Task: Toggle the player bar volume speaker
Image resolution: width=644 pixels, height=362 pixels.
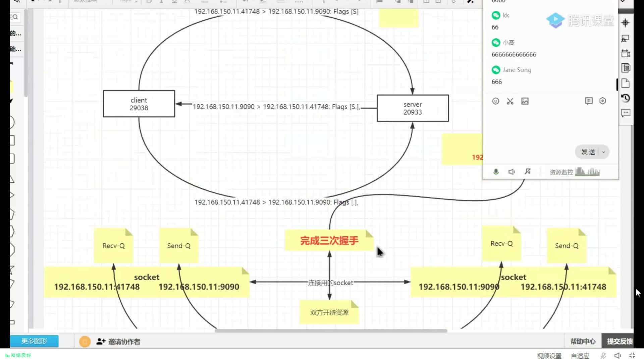Action: [x=618, y=356]
